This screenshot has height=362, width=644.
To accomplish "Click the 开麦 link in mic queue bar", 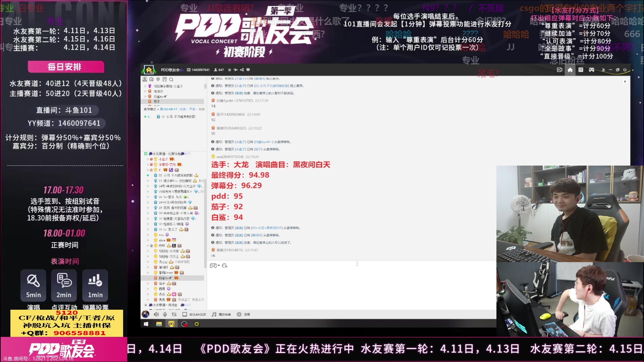I will [192, 109].
